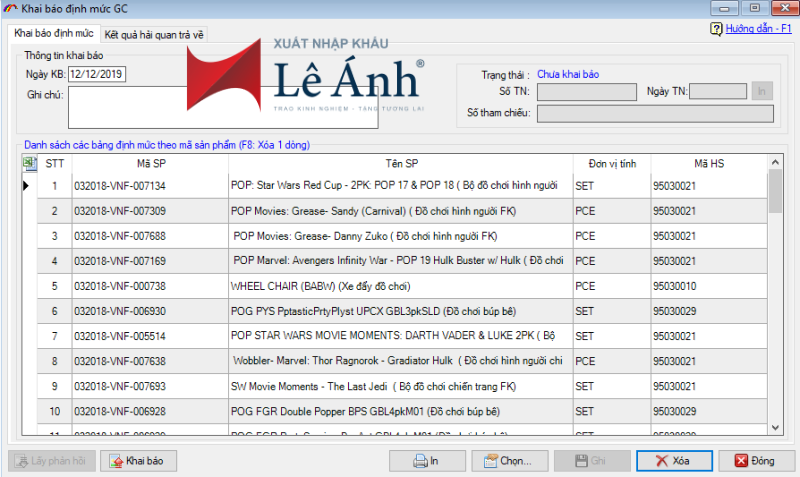Click the red X Xóa delete button

[x=674, y=461]
